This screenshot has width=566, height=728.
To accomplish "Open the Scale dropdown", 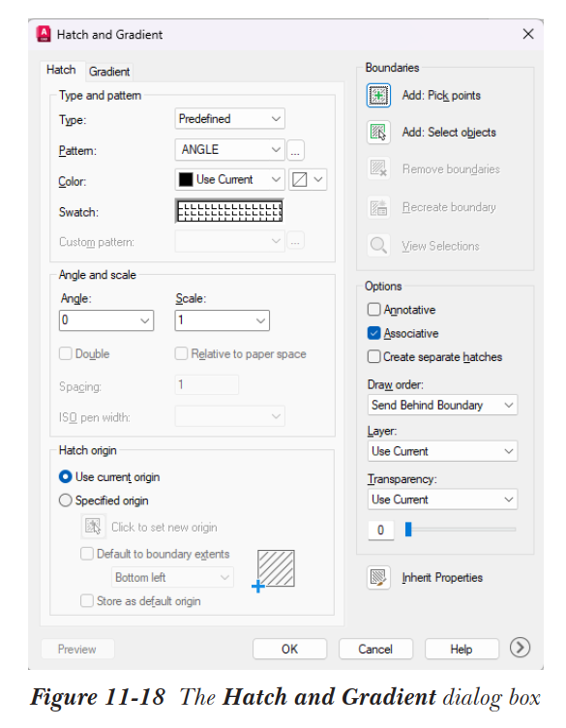I will coord(223,320).
